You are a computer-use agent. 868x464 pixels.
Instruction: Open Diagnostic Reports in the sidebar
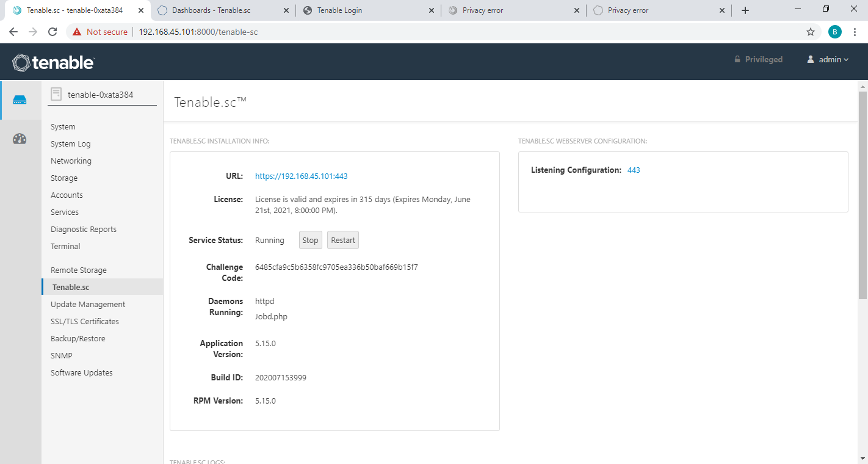click(84, 230)
